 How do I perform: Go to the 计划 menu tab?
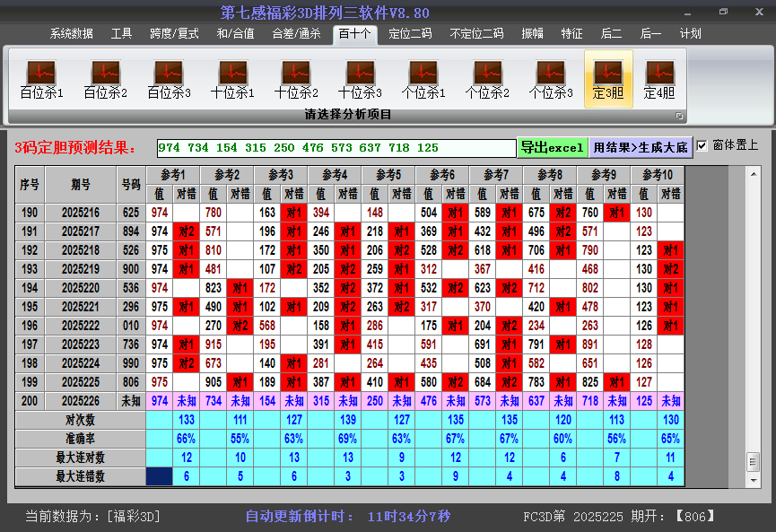click(691, 34)
